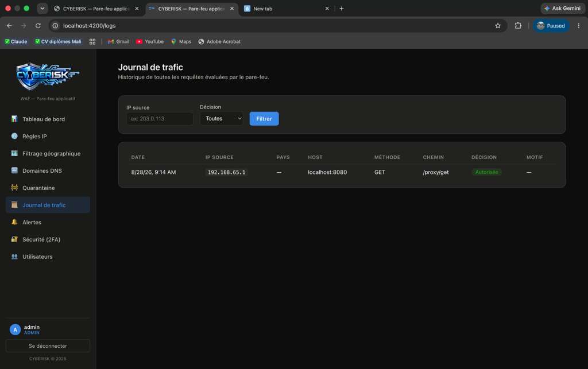588x369 pixels.
Task: Click the Quarantaine barrier icon
Action: point(14,188)
